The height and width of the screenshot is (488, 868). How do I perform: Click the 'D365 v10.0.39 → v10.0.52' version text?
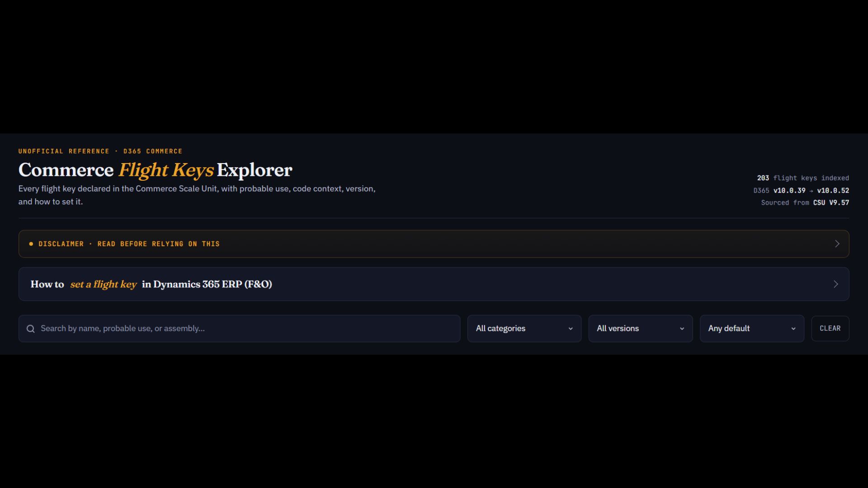pyautogui.click(x=801, y=191)
